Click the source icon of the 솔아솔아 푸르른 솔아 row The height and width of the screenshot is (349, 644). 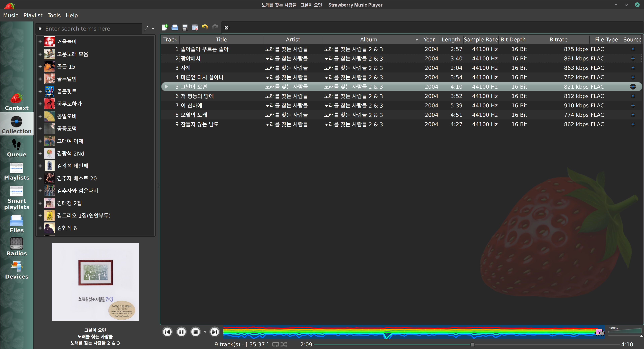coord(633,49)
